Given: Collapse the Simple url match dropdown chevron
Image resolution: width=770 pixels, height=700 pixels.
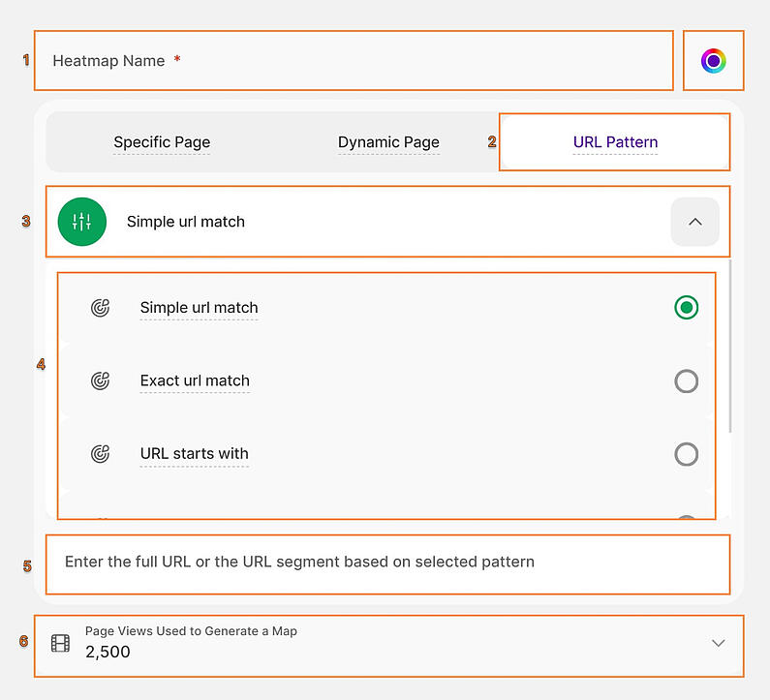Looking at the screenshot, I should click(x=694, y=222).
